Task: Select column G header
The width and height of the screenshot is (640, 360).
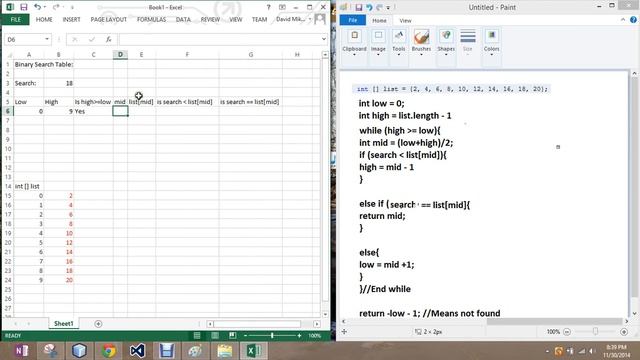Action: [251, 54]
